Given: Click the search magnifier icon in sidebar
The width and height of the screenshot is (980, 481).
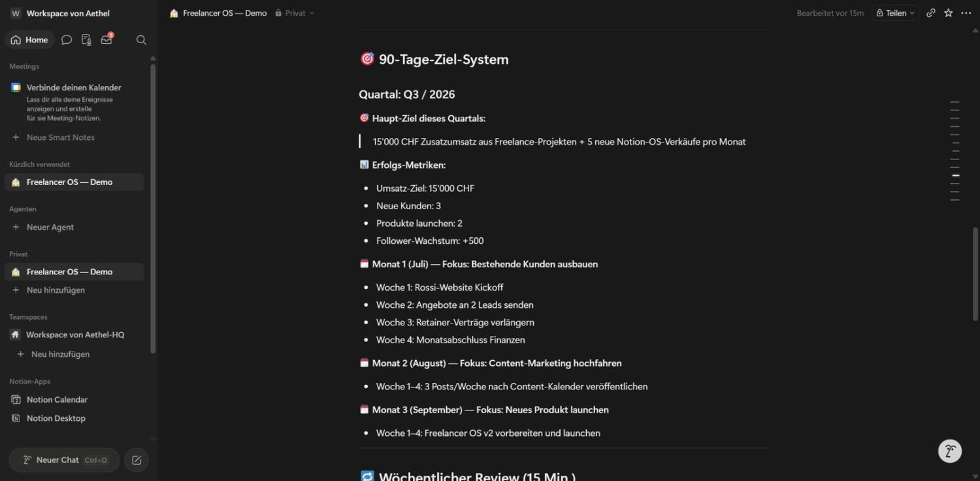Looking at the screenshot, I should click(x=141, y=40).
